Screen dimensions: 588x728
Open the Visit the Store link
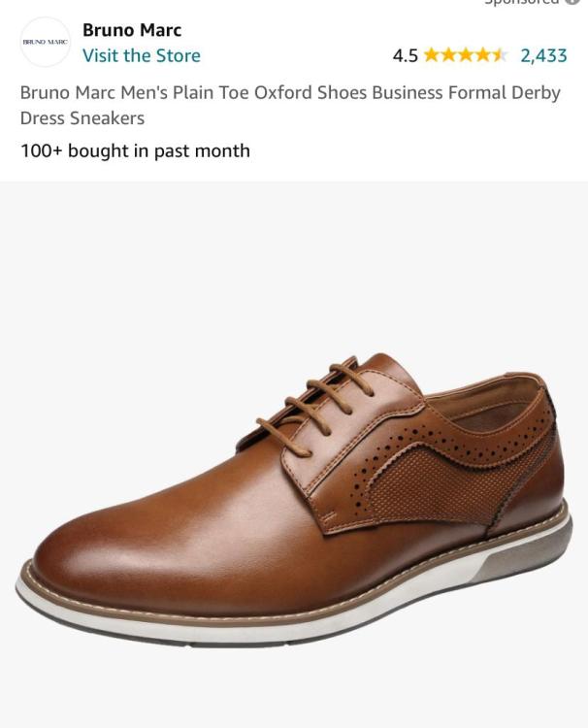(142, 55)
